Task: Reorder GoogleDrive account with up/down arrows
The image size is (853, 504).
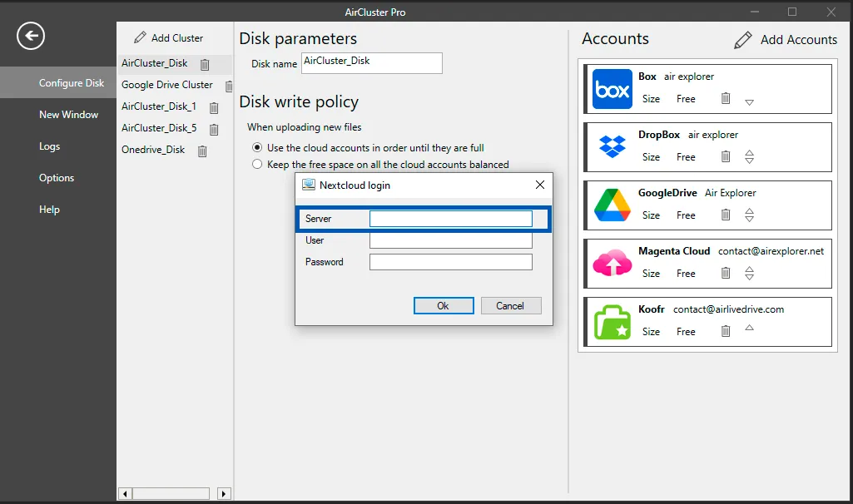Action: (x=749, y=215)
